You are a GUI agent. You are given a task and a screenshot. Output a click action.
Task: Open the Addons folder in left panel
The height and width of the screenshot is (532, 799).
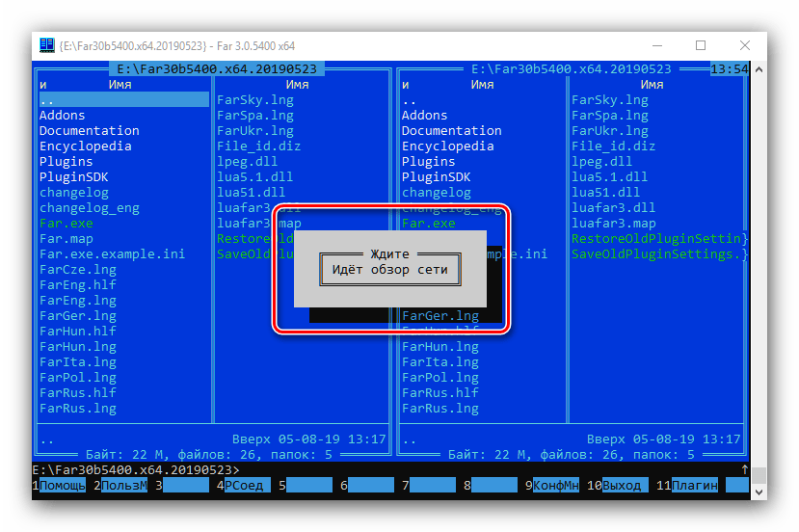tap(62, 116)
